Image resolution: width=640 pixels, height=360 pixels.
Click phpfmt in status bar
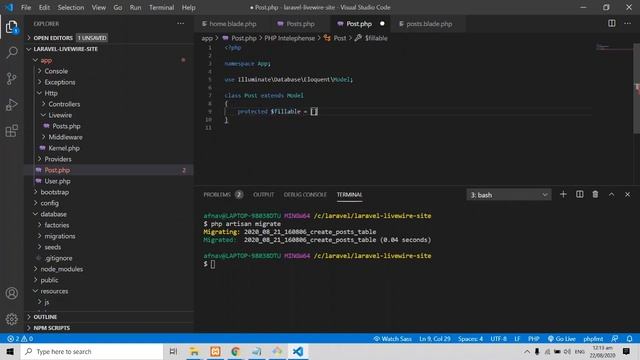(x=593, y=339)
